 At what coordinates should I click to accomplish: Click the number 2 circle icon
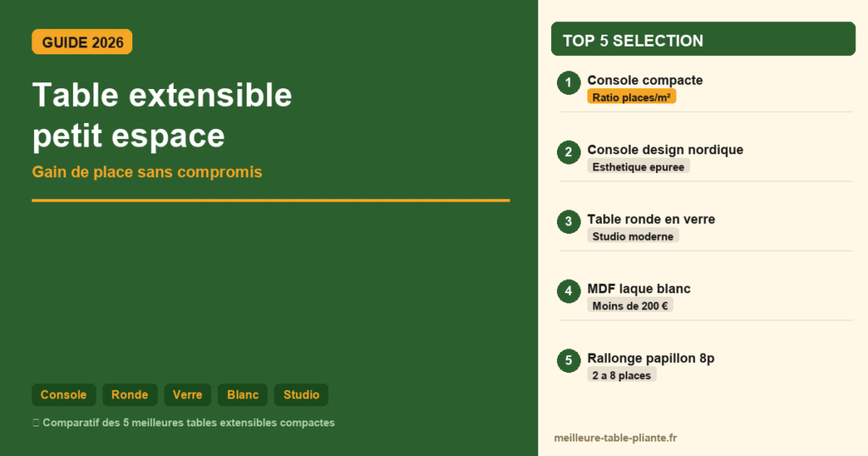click(x=569, y=153)
